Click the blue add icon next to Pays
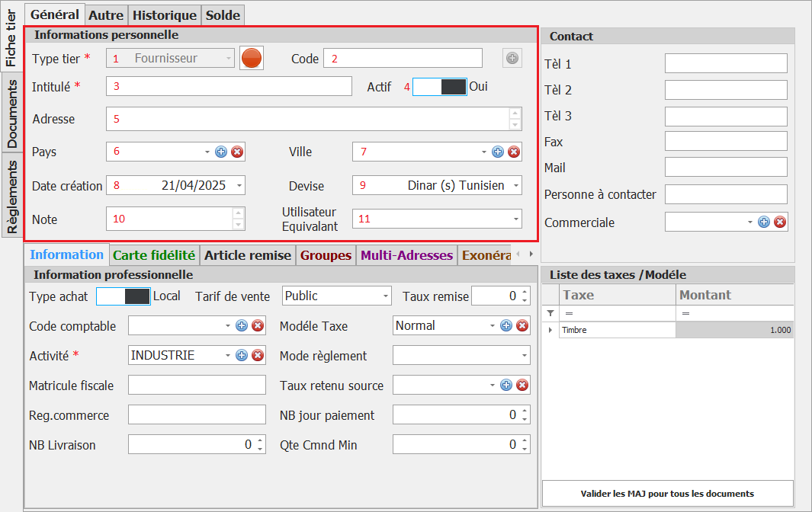Viewport: 812px width, 512px height. pyautogui.click(x=221, y=152)
